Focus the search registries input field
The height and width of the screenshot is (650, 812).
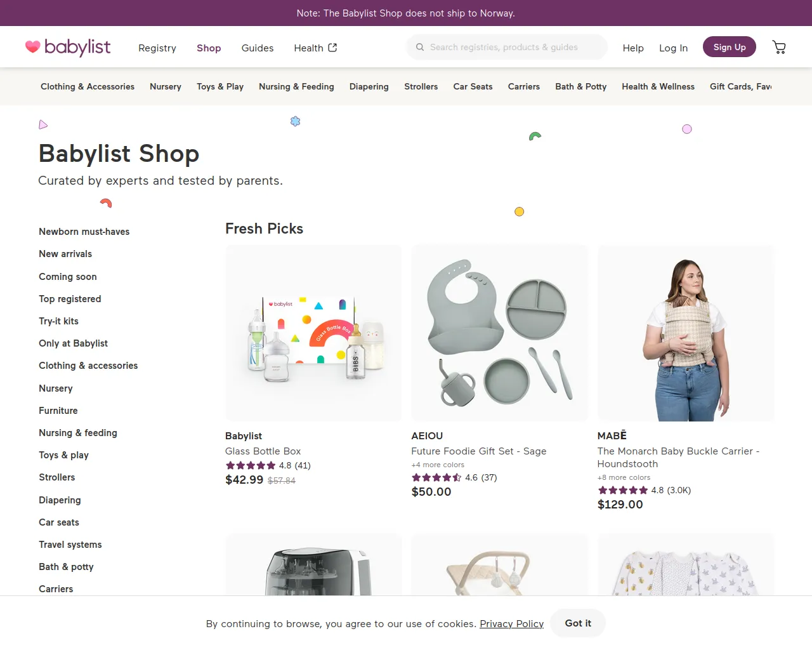[x=514, y=47]
